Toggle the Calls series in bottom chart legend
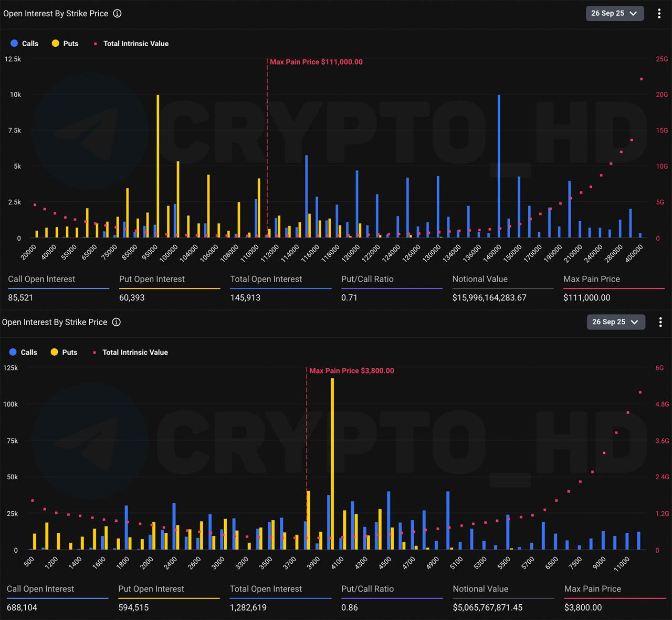 coord(24,353)
